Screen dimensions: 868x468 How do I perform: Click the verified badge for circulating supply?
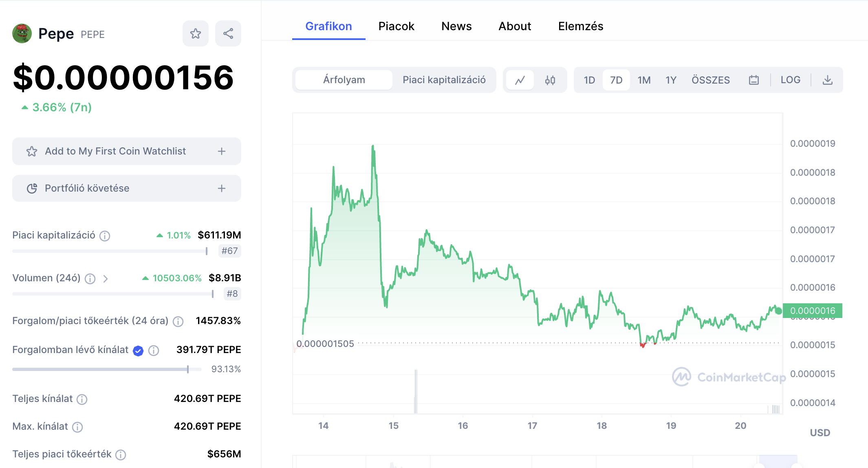pyautogui.click(x=138, y=351)
